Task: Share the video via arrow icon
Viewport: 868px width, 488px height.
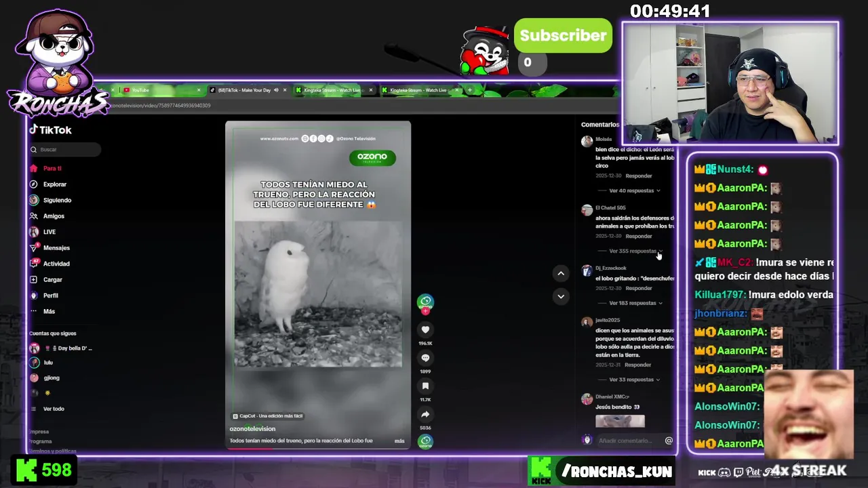Action: [x=425, y=414]
